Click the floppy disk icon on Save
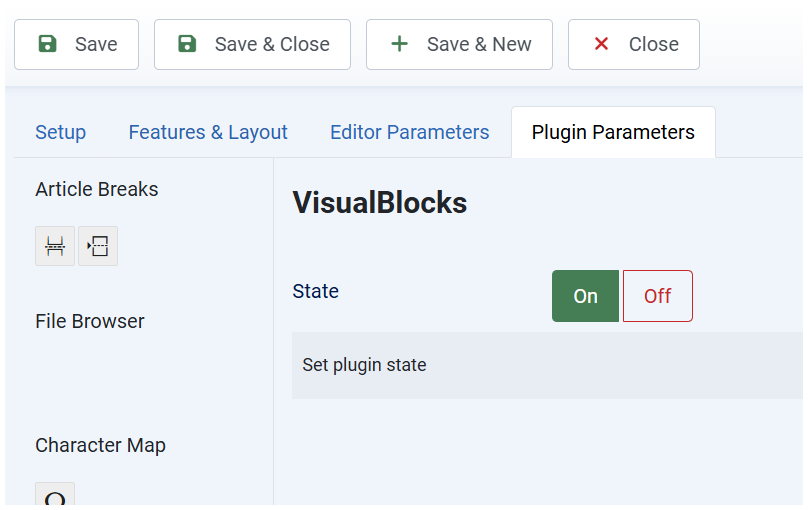808x510 pixels. tap(47, 44)
